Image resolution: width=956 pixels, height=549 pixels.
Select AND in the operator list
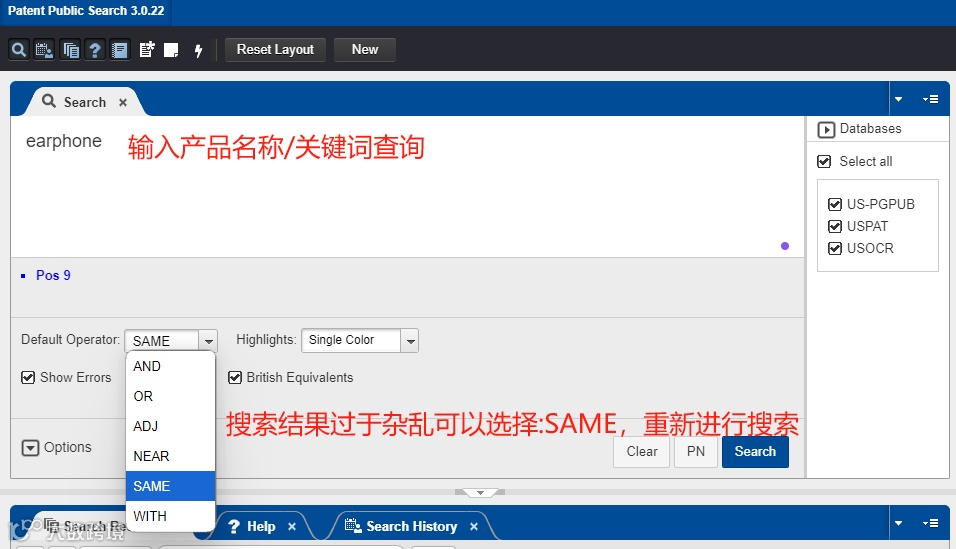171,366
